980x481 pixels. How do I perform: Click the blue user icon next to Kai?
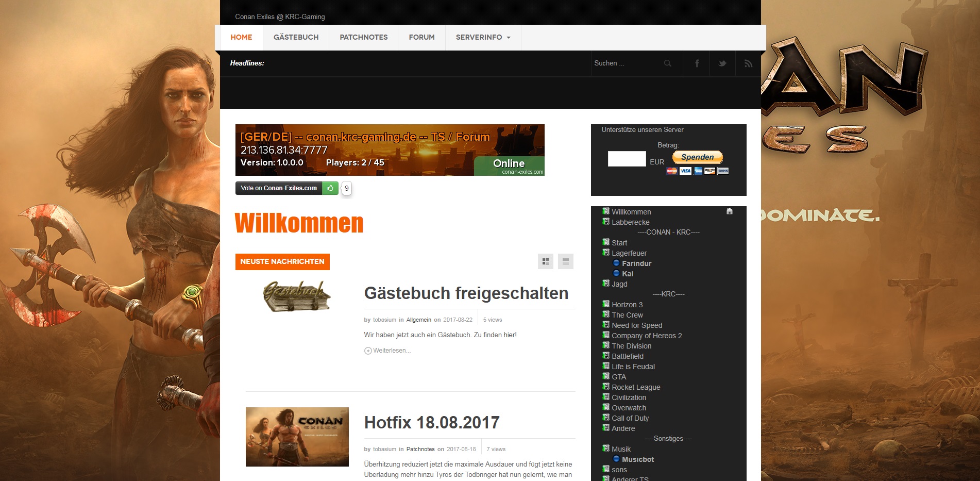616,273
